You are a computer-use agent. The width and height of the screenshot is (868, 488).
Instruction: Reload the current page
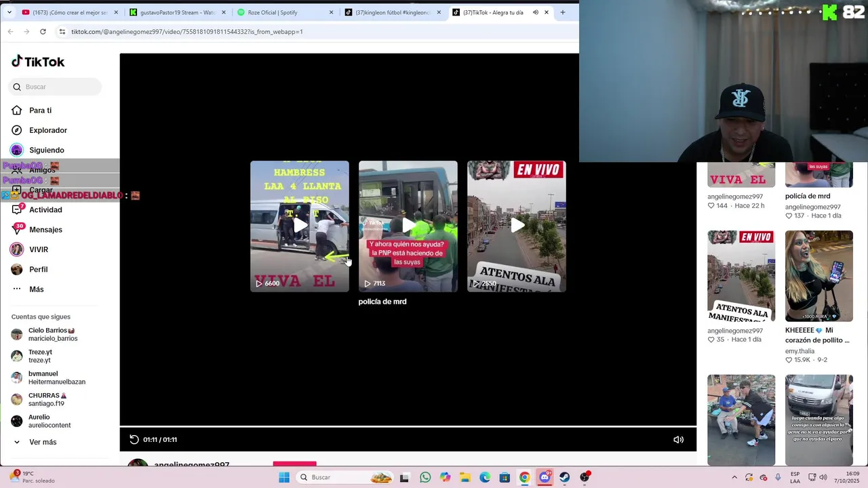point(43,31)
